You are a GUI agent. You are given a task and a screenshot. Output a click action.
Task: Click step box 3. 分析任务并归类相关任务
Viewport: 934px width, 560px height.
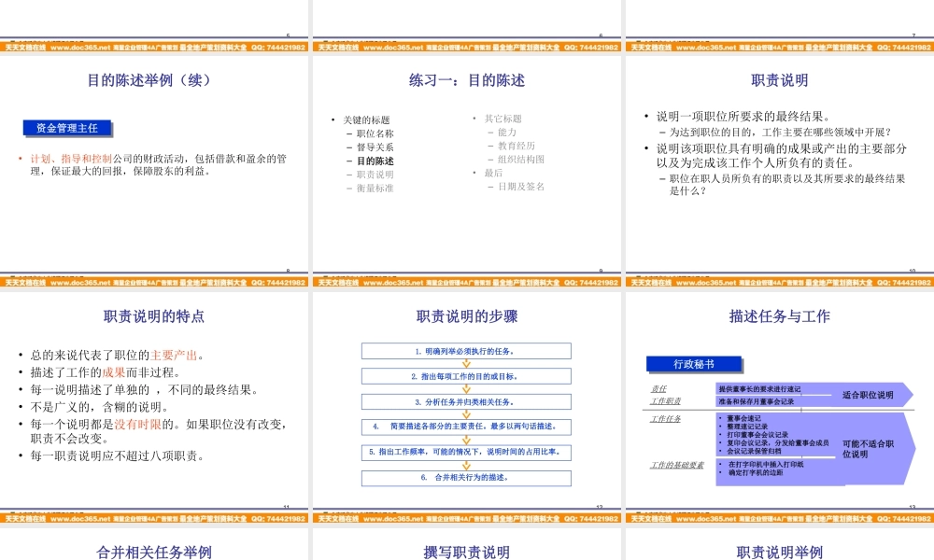coord(466,401)
